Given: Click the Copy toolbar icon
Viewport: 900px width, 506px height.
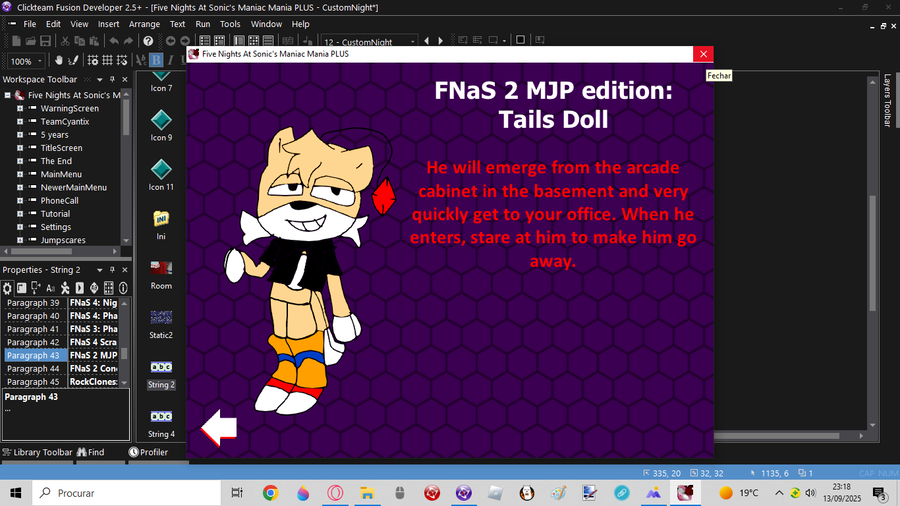Looking at the screenshot, I should (x=79, y=41).
